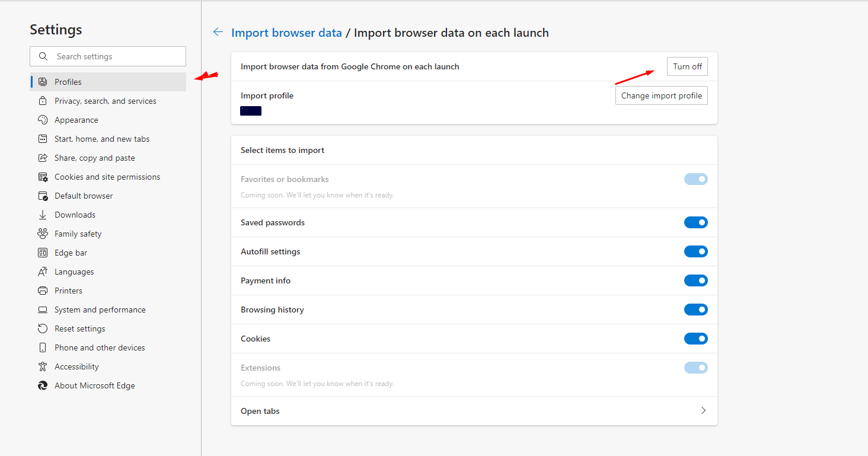The width and height of the screenshot is (868, 456).
Task: Toggle the Autofill settings switch
Action: point(696,251)
